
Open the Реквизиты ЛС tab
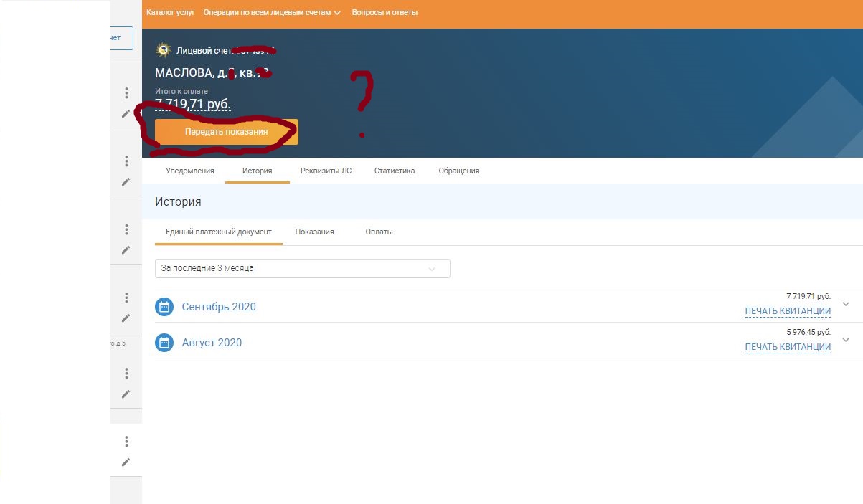pyautogui.click(x=326, y=171)
